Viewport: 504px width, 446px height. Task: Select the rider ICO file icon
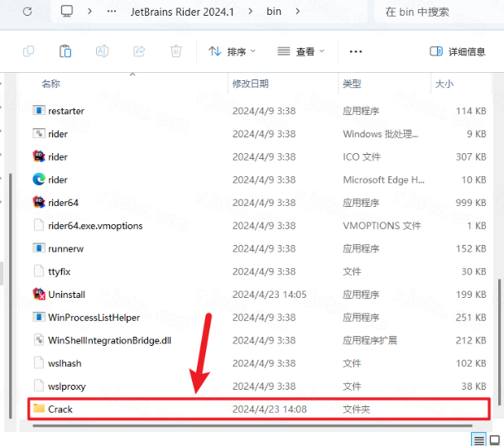(39, 156)
